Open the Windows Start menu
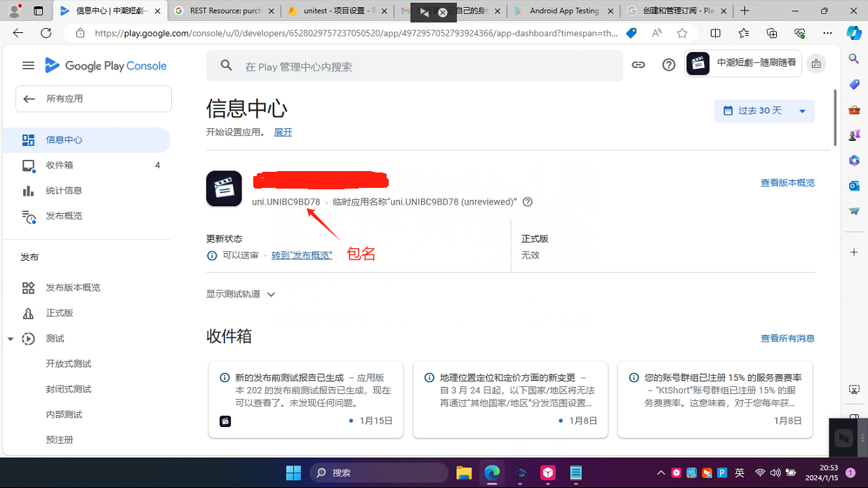 pos(293,473)
